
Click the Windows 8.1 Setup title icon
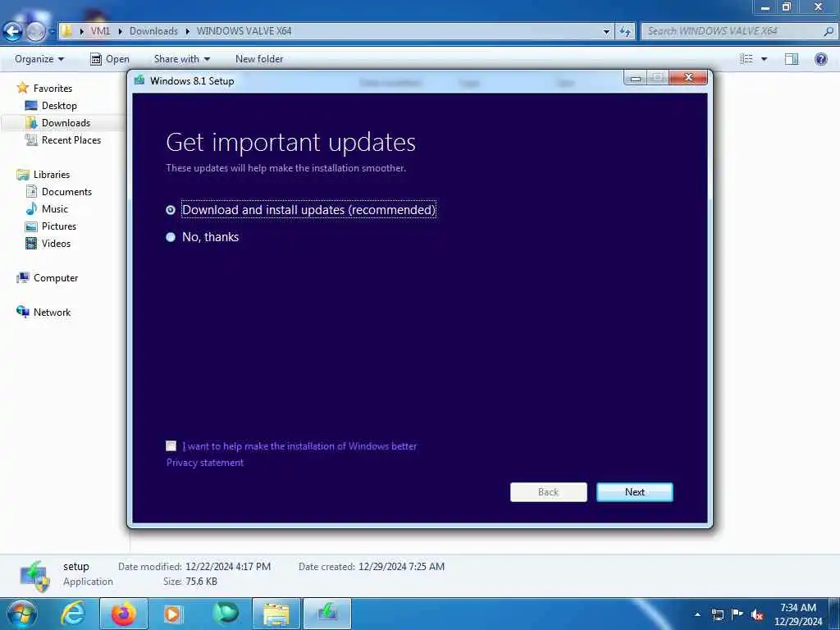[139, 80]
